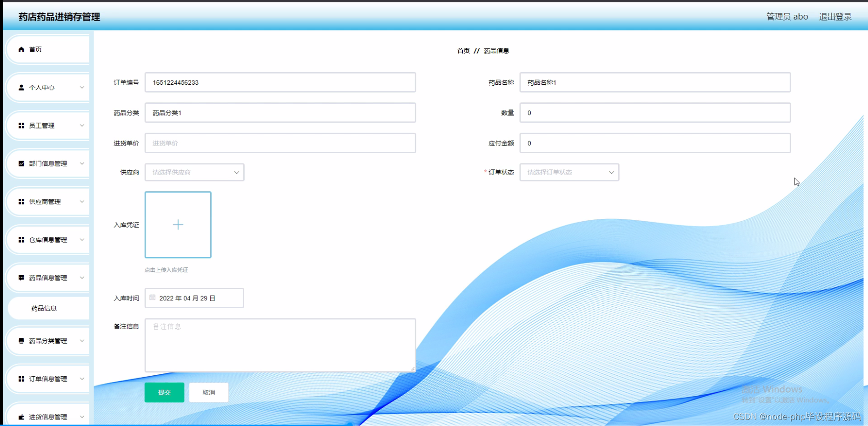Click the 进货信息管理 icon
Screen dimensions: 868x426
(20, 416)
